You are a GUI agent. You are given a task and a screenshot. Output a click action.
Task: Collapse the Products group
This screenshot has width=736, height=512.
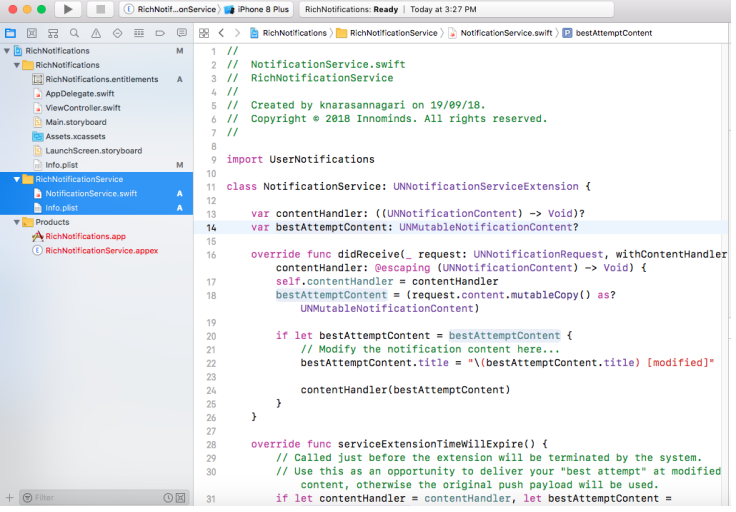[16, 222]
